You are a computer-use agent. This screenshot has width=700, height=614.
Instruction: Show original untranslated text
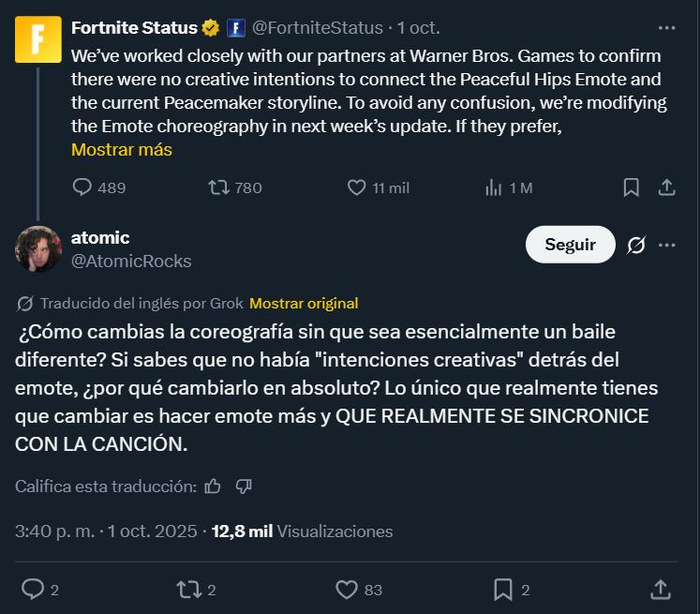304,303
